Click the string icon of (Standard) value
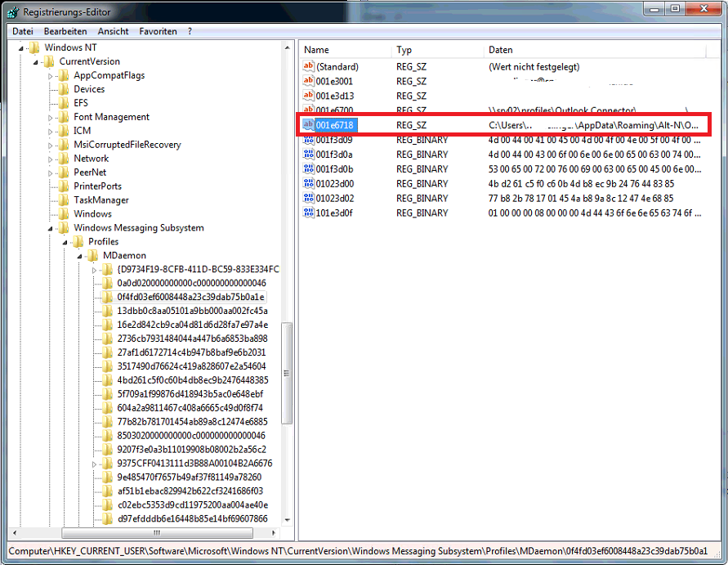Screen dimensions: 728x565 point(308,66)
